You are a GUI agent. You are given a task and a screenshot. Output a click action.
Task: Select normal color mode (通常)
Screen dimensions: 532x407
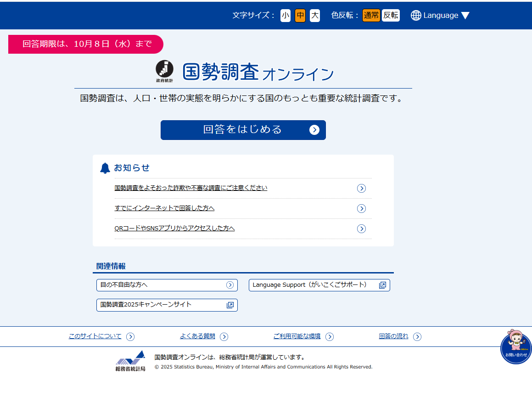point(371,16)
